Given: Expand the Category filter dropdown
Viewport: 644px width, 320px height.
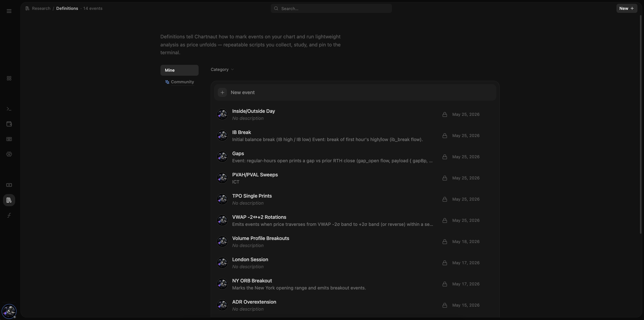Looking at the screenshot, I should (x=222, y=69).
